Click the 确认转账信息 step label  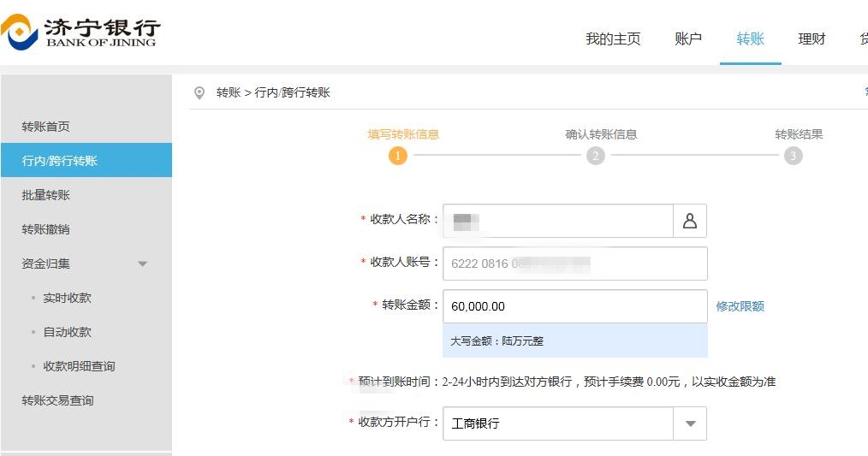coord(601,134)
